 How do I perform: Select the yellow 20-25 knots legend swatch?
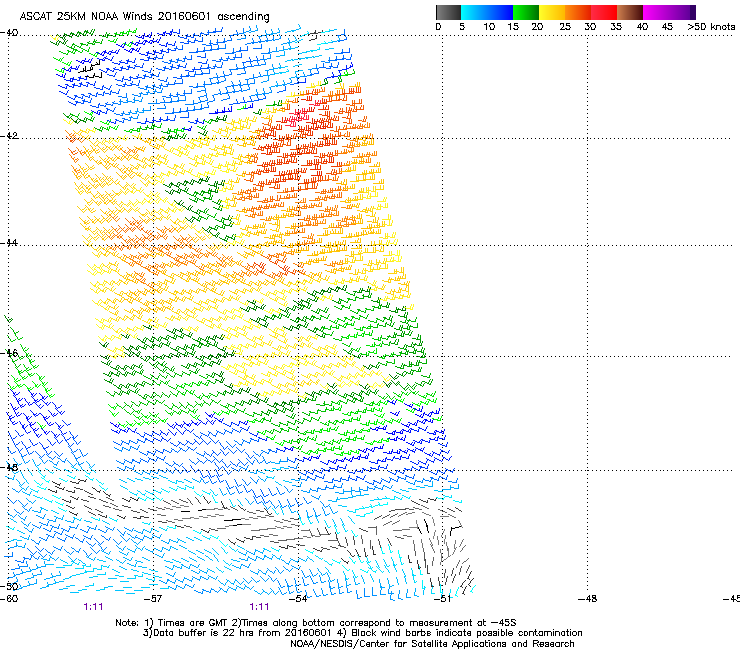pyautogui.click(x=552, y=12)
